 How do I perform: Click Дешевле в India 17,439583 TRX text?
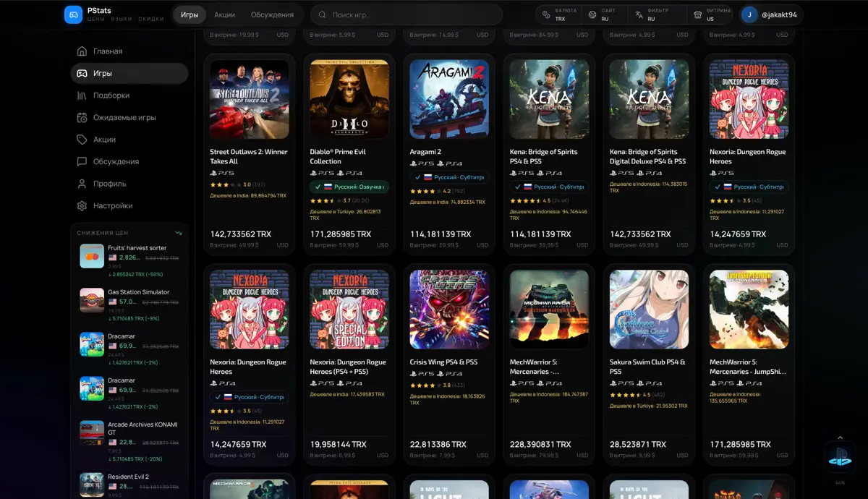pos(347,394)
